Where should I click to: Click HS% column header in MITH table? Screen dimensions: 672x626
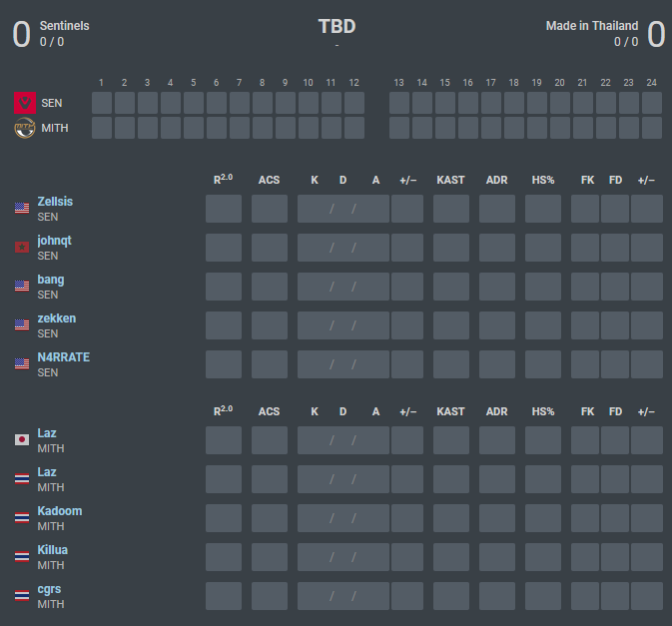(x=543, y=411)
